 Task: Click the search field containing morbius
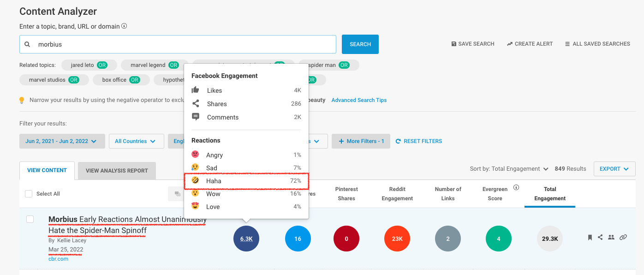click(x=178, y=44)
